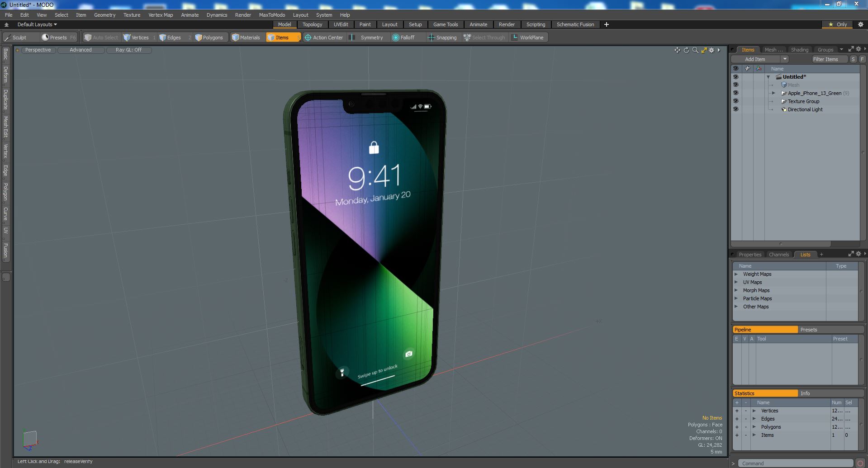Open the Vertex Map menu

tap(161, 15)
